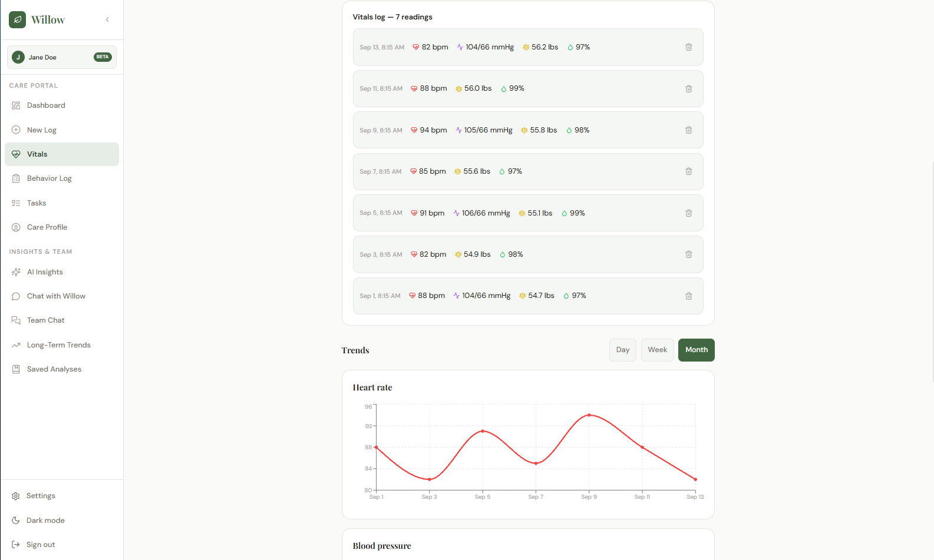
Task: Switch trends view to Day
Action: click(623, 350)
